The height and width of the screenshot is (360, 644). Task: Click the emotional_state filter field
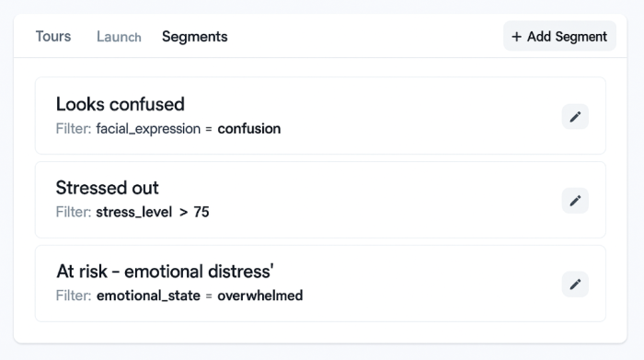coord(148,296)
